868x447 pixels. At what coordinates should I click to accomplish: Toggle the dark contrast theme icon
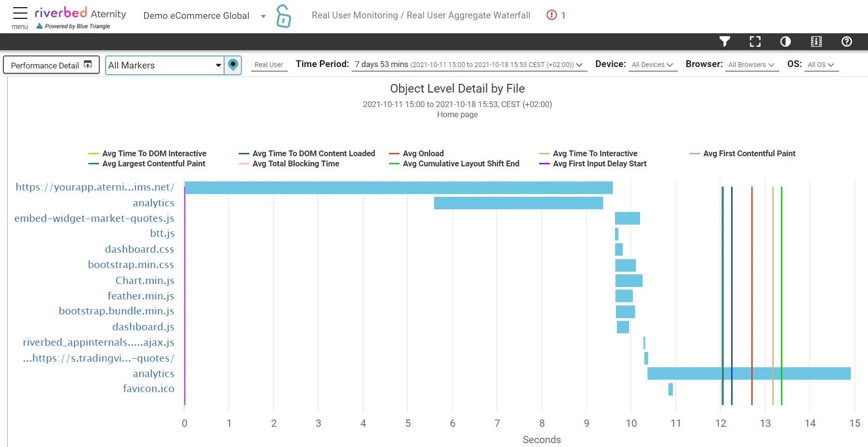pos(785,42)
